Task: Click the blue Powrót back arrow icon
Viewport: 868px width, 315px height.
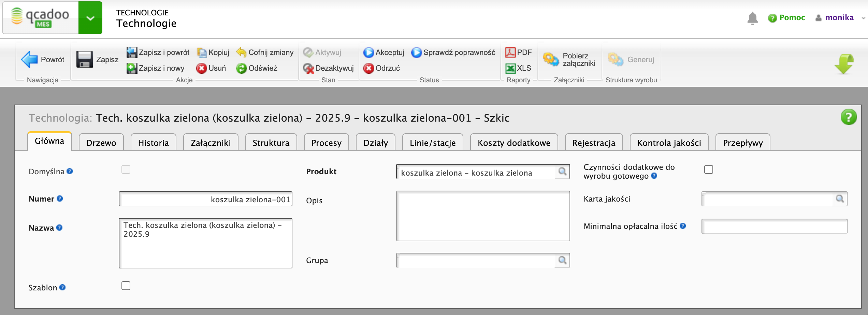Action: pos(30,59)
